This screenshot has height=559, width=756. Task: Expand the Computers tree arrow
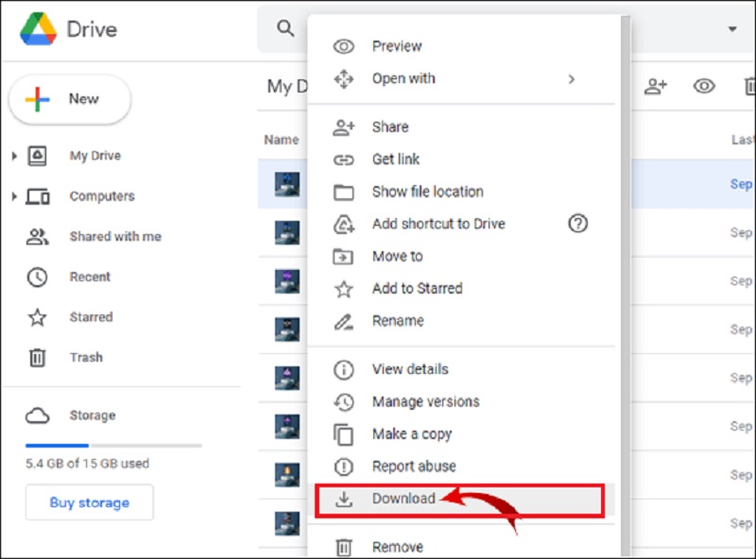[x=14, y=196]
